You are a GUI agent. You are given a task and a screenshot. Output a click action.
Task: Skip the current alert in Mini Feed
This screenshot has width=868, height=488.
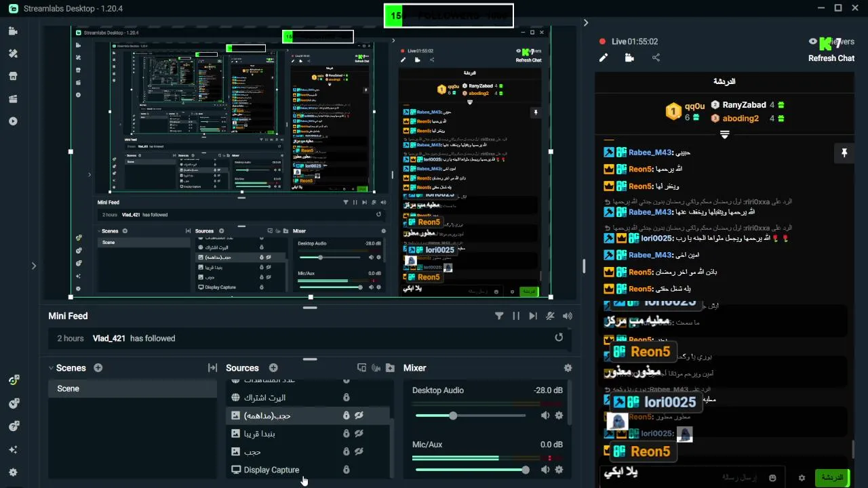click(x=533, y=316)
